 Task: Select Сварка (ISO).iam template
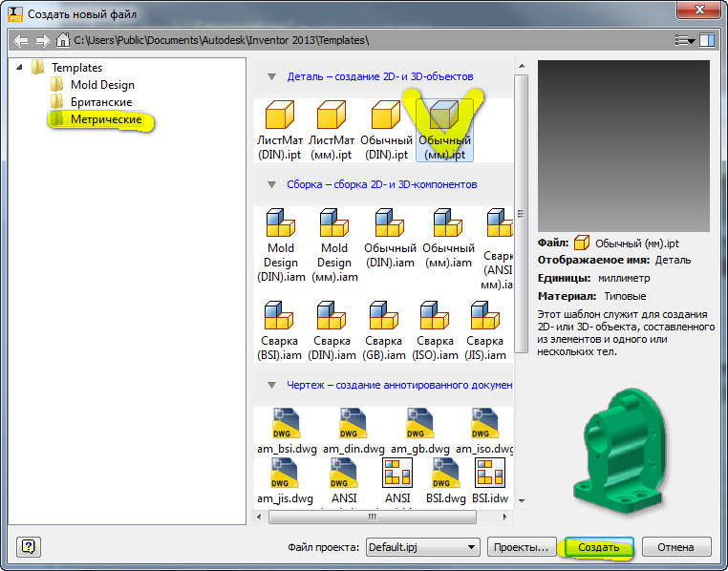click(x=435, y=330)
